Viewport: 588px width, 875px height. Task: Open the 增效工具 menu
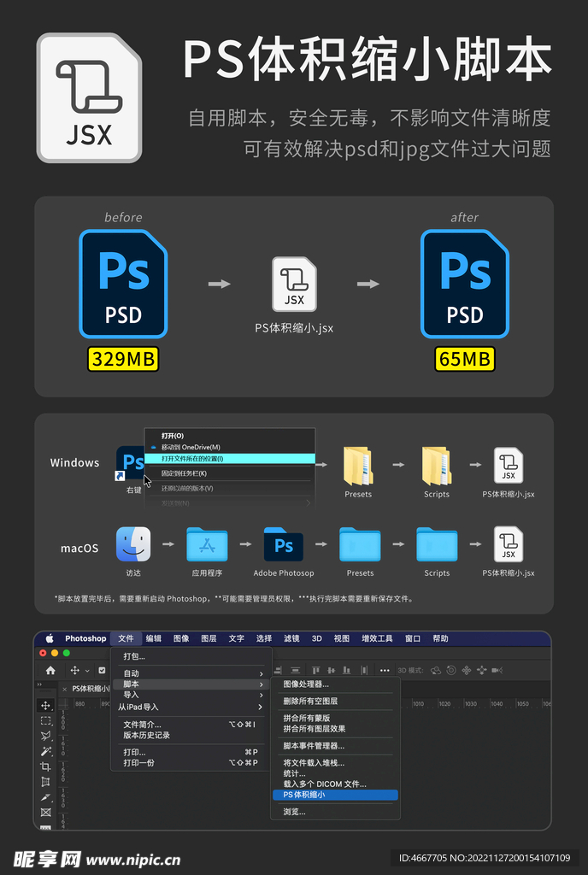point(377,638)
